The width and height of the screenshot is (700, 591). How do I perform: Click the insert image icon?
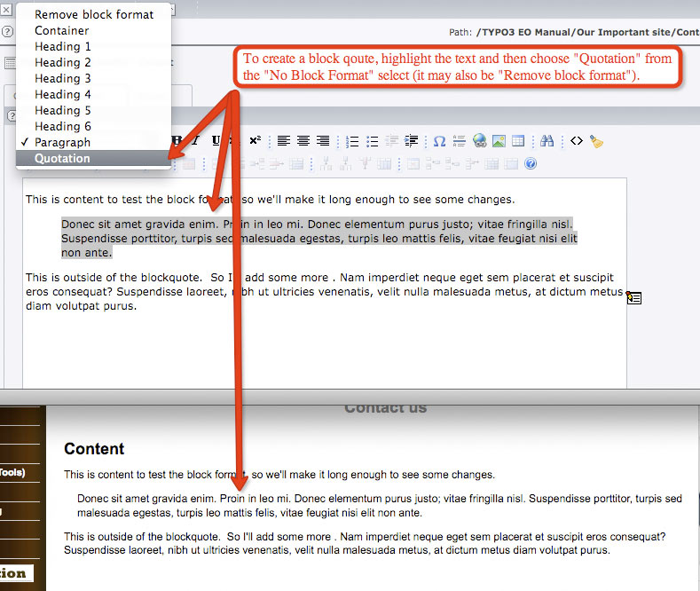[x=499, y=141]
